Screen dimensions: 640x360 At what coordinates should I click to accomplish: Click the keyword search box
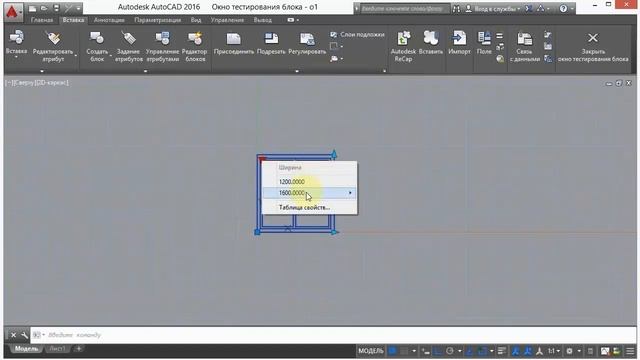pyautogui.click(x=404, y=8)
